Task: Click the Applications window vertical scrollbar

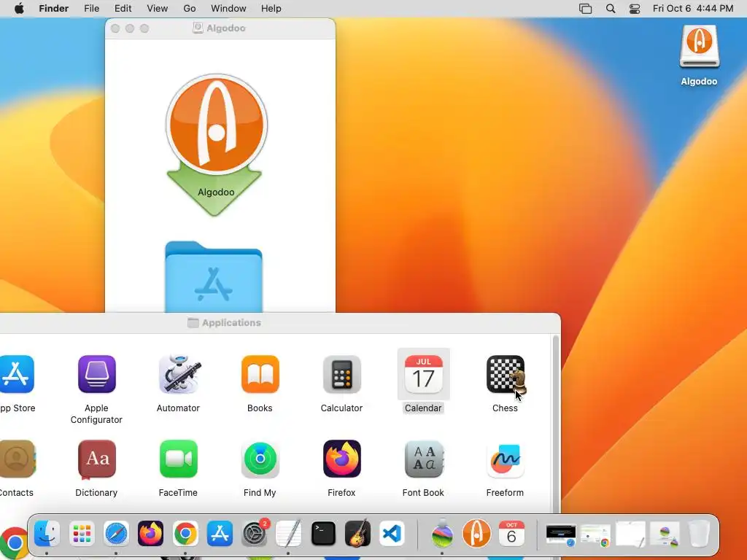Action: pyautogui.click(x=555, y=424)
